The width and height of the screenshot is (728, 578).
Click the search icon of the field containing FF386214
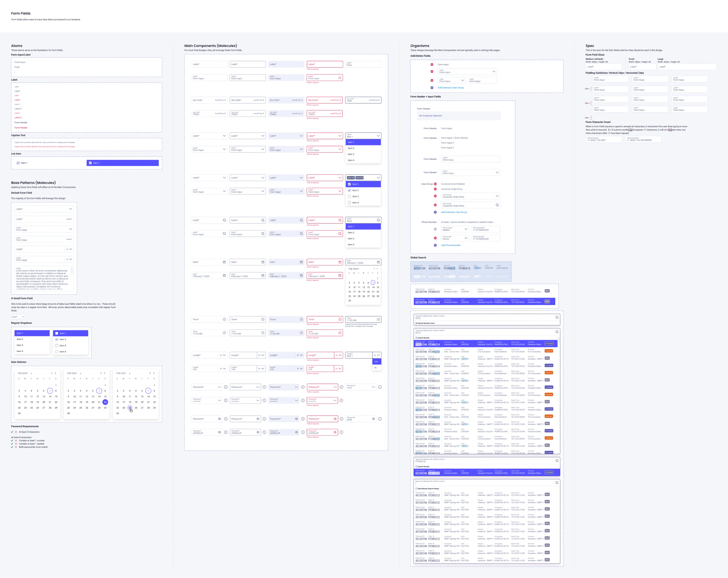[x=557, y=461]
